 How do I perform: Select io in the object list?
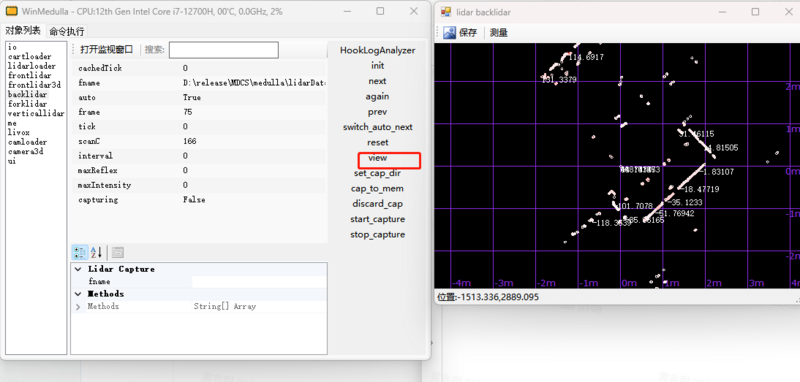[x=12, y=47]
